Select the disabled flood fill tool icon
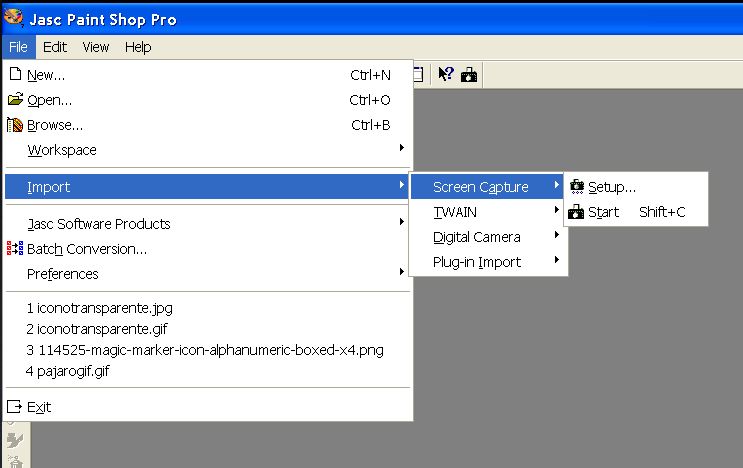743x468 pixels. pyautogui.click(x=15, y=439)
